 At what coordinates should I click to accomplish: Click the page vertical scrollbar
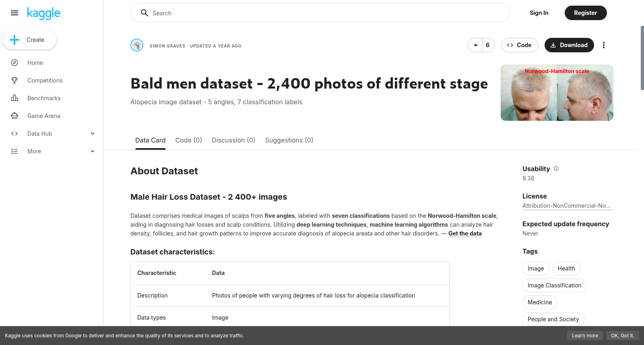click(x=642, y=58)
